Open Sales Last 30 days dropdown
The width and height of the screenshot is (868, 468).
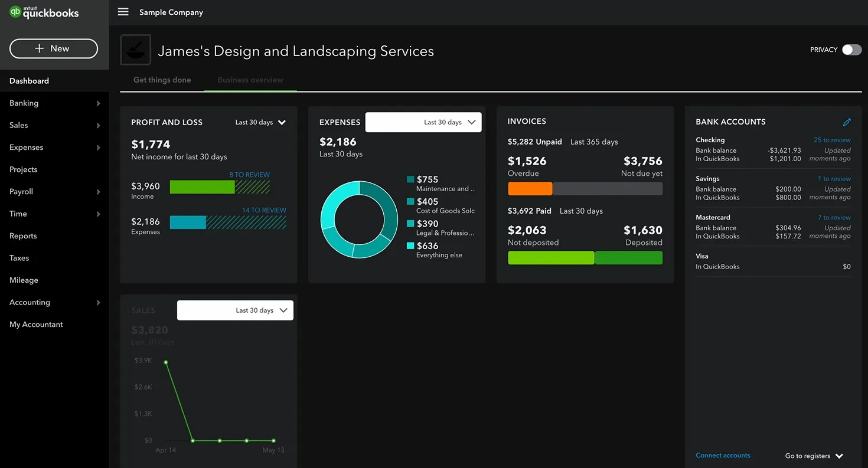[235, 310]
